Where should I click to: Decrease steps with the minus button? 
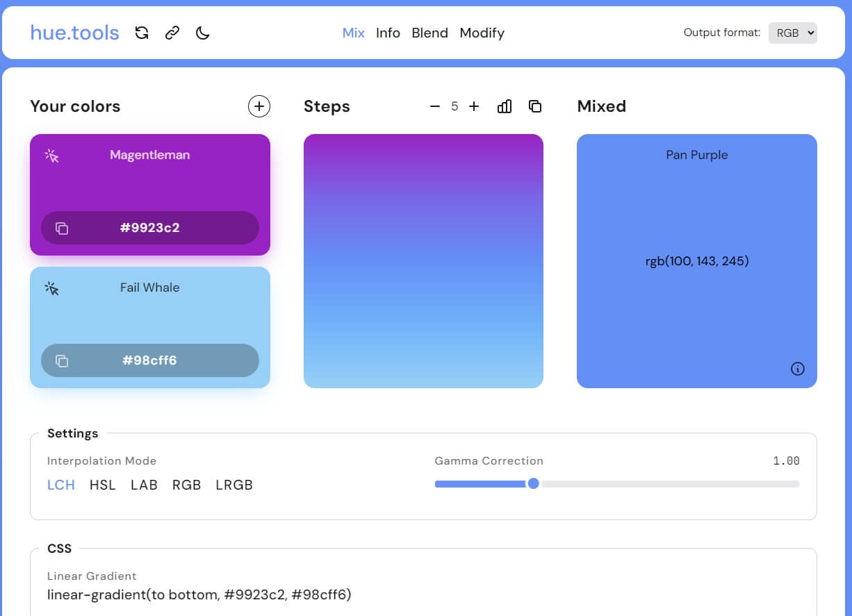(435, 106)
